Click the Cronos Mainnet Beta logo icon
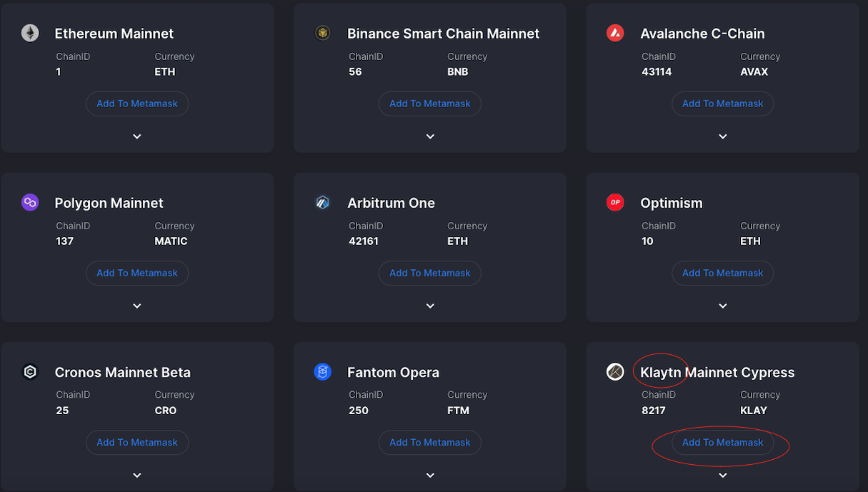The width and height of the screenshot is (868, 492). 30,371
